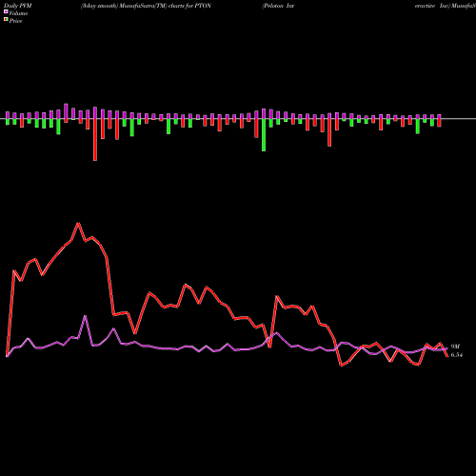Click the Volume legend label
Screen dimensions: 476x476
click(x=18, y=13)
